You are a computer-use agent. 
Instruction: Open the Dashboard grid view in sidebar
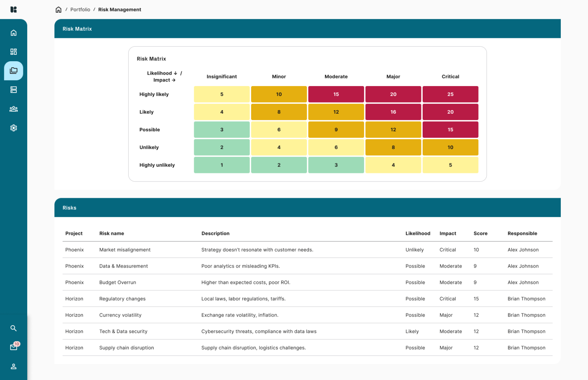[x=13, y=51]
